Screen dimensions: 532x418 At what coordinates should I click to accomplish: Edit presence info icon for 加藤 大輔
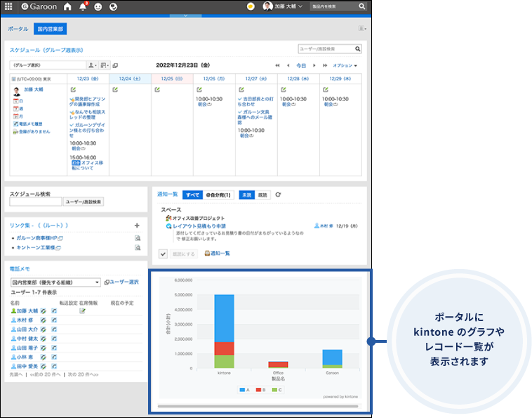pyautogui.click(x=82, y=311)
